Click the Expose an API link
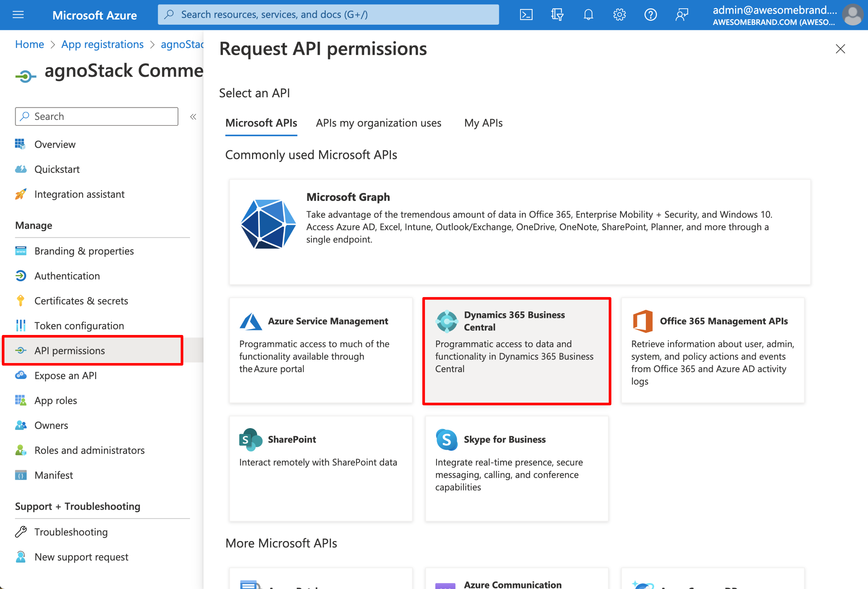 66,375
